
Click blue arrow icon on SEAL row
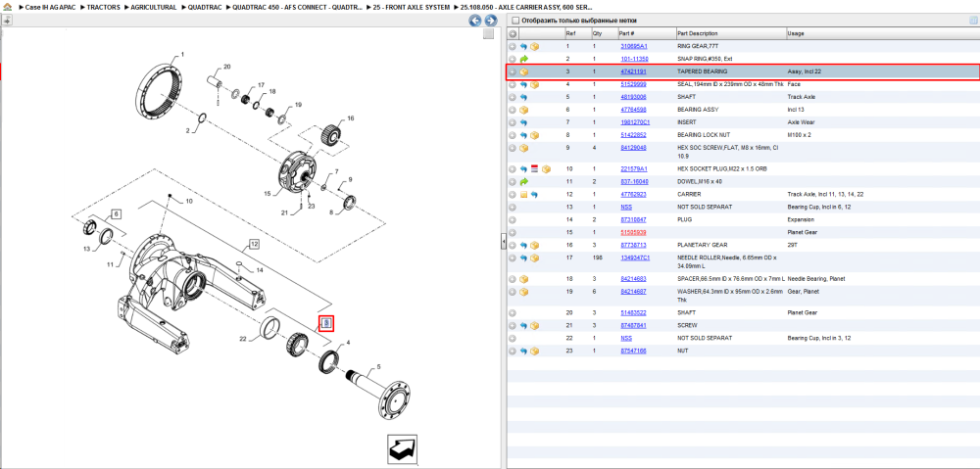pos(523,84)
